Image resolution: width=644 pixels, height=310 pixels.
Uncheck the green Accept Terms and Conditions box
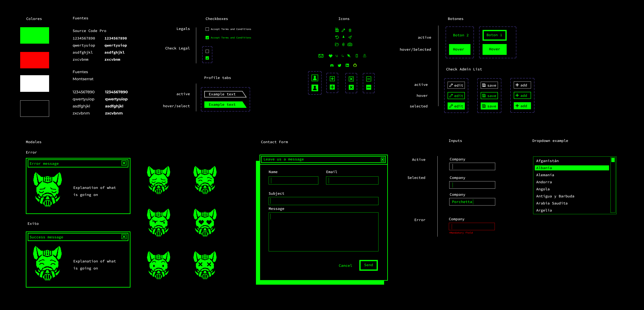(207, 38)
